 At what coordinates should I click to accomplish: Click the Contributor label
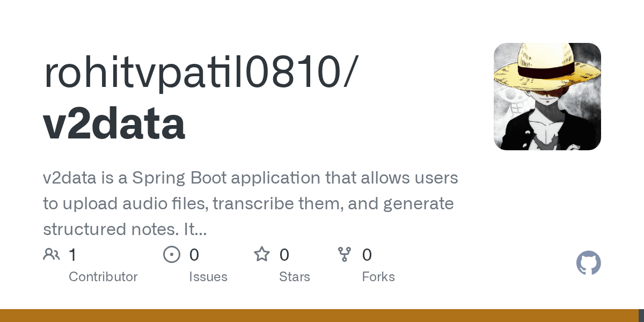point(103,277)
